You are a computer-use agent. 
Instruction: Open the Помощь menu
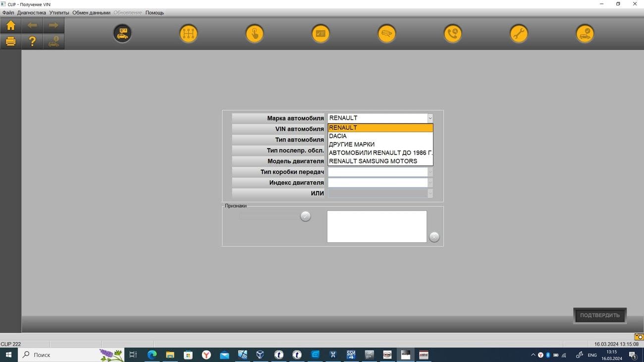155,12
